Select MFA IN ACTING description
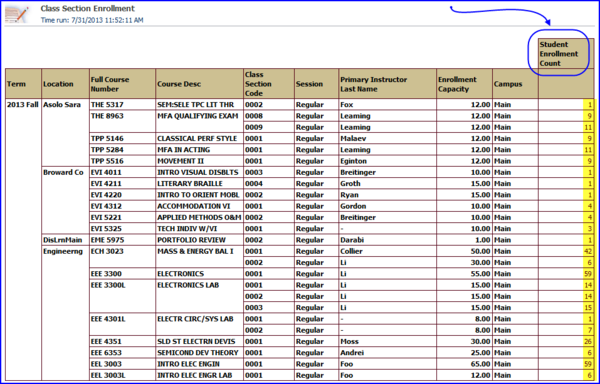600x384 pixels. pos(184,150)
